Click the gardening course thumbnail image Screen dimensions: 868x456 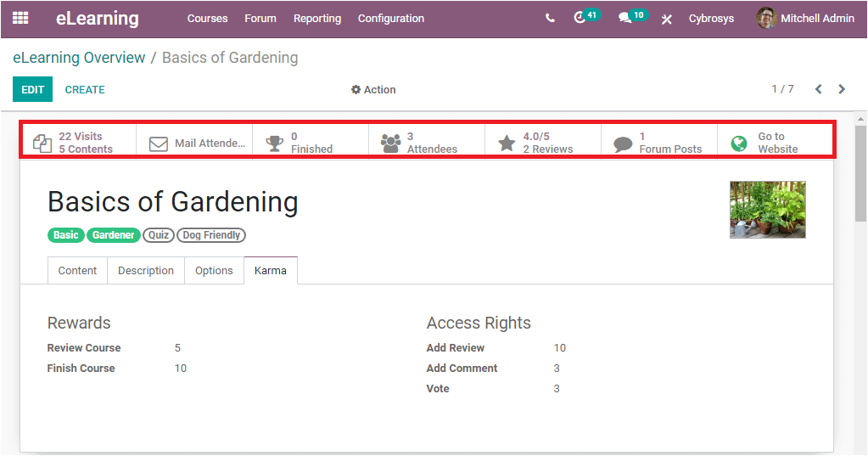coord(767,209)
